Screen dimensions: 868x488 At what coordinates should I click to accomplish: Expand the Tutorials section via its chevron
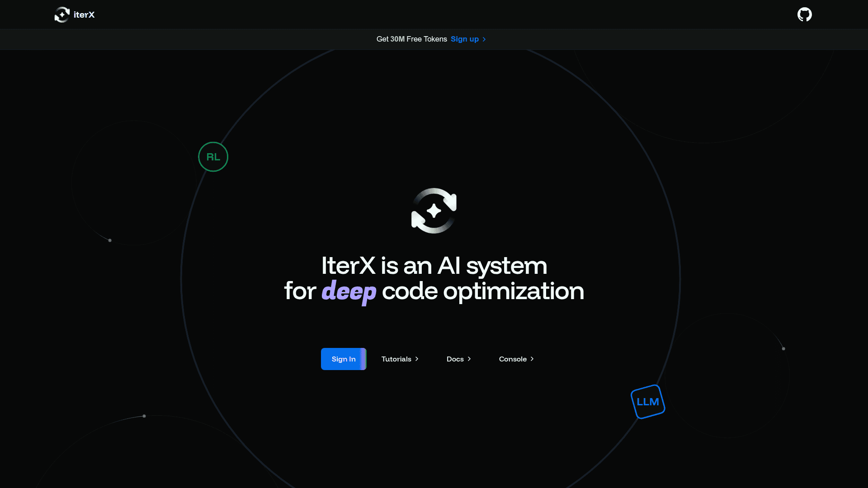[416, 359]
